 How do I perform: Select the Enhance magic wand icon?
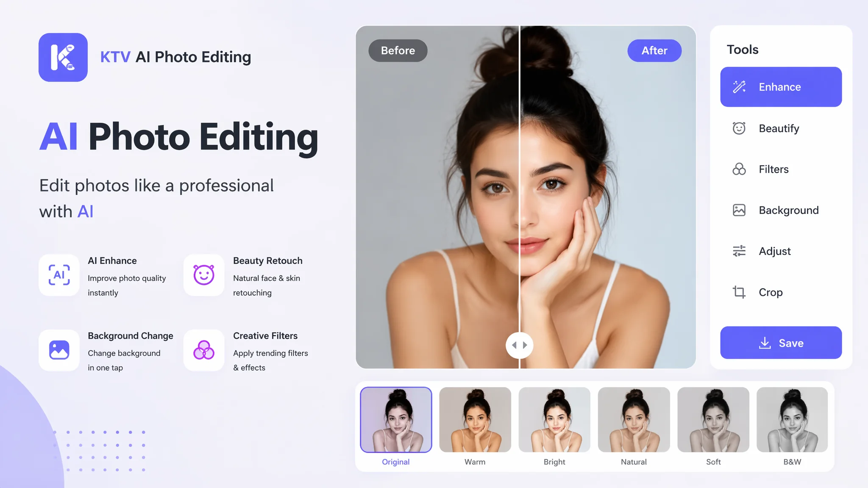pos(739,87)
